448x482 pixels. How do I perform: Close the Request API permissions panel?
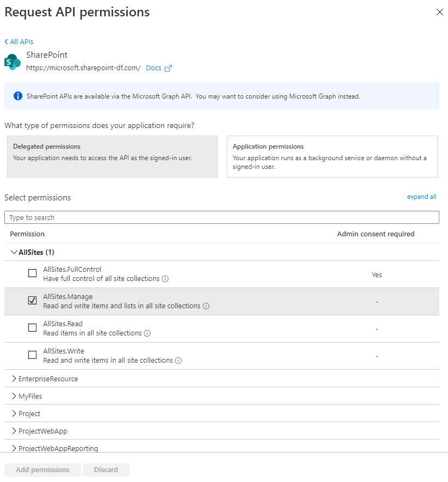(x=439, y=12)
